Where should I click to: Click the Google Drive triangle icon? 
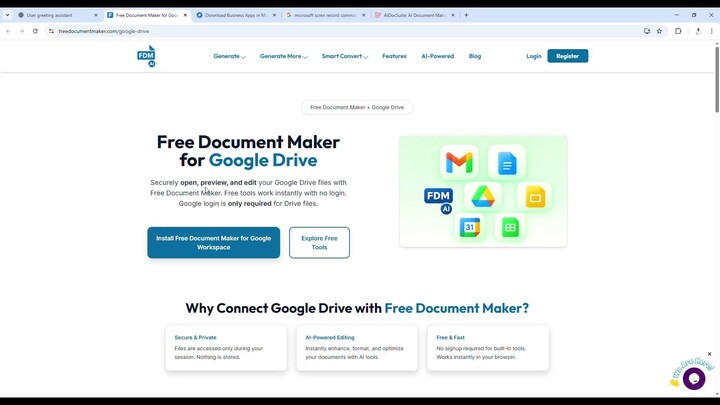click(x=483, y=197)
